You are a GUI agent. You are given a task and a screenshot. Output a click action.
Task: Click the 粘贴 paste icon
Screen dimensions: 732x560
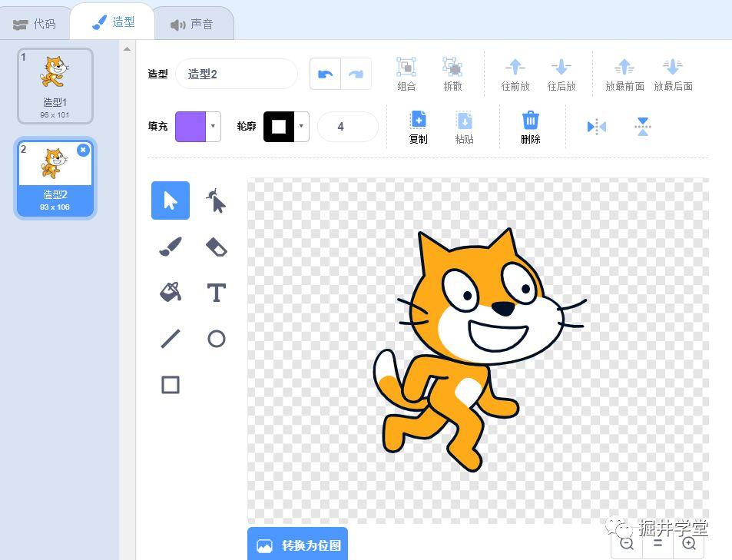click(465, 120)
